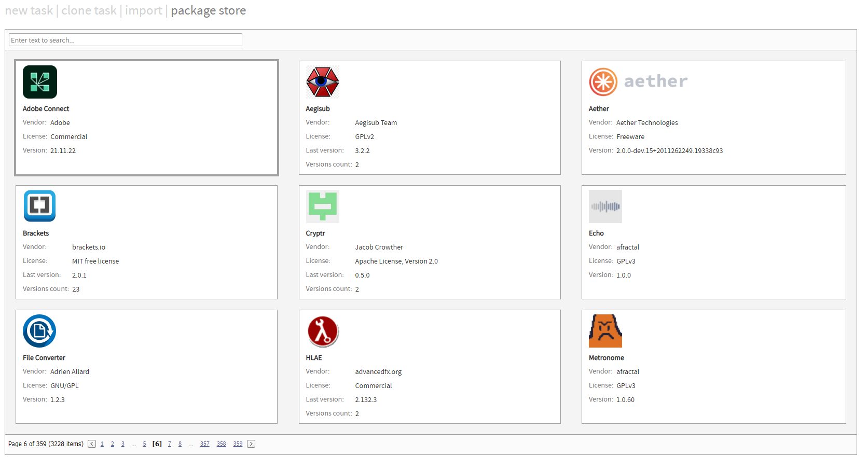868x470 pixels.
Task: Click the Aegisub eye logo icon
Action: [323, 81]
